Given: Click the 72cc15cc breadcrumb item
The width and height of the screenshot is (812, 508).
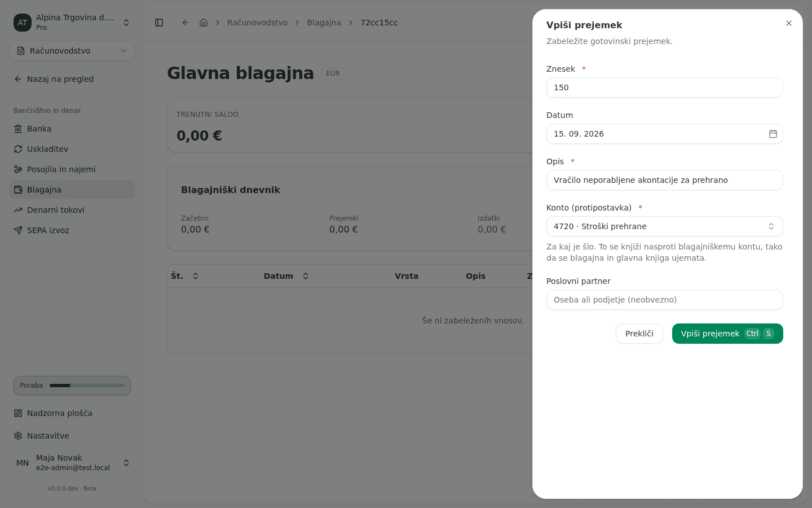Looking at the screenshot, I should click(379, 23).
